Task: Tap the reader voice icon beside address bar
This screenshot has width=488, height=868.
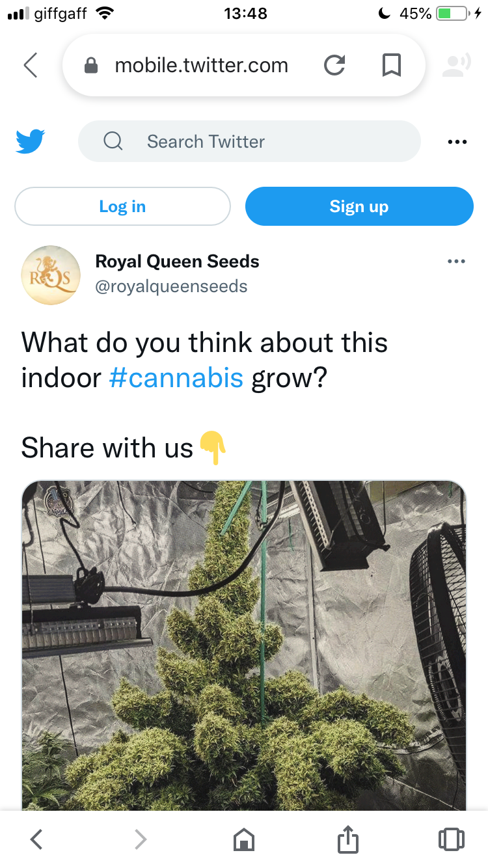Action: [457, 65]
